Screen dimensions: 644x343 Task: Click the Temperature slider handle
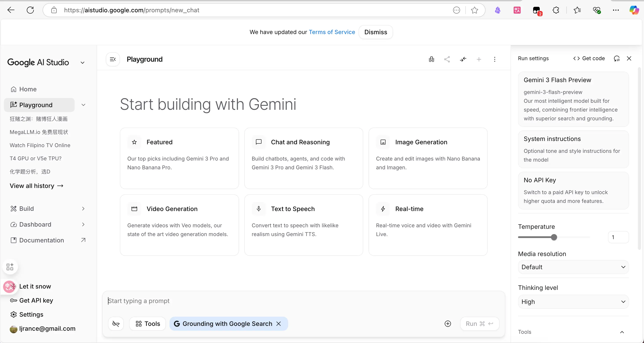tap(554, 237)
